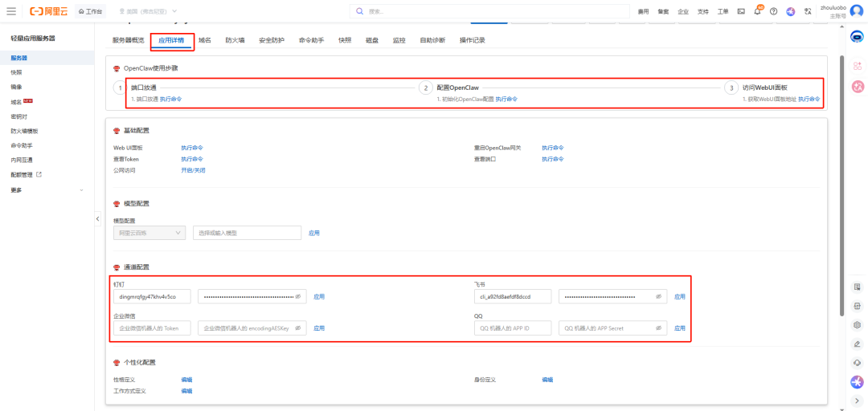Viewport: 868px width, 411px height.
Task: Open the hamburger main menu
Action: pos(11,11)
